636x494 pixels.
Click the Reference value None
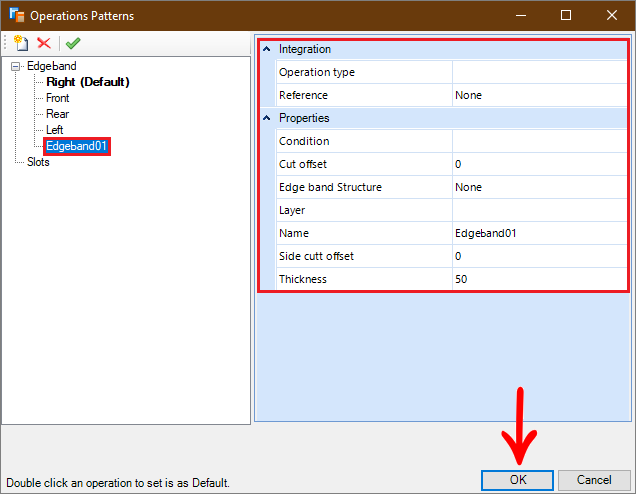pyautogui.click(x=539, y=95)
